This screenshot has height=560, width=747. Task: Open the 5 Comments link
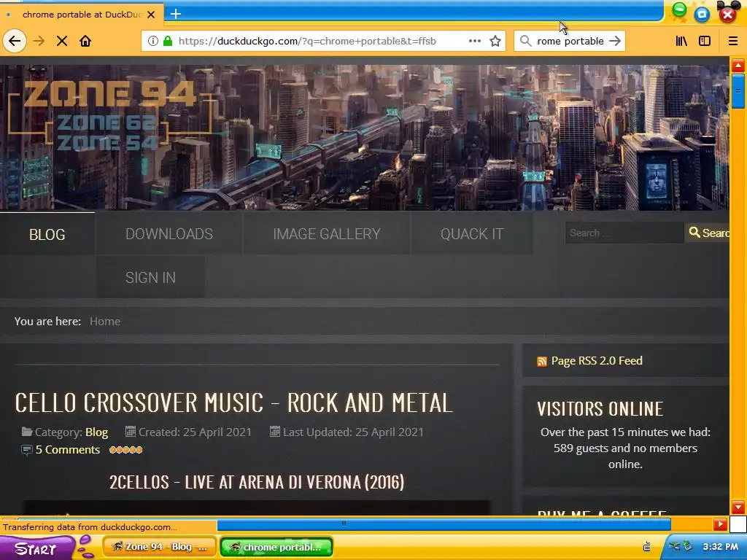tap(68, 450)
